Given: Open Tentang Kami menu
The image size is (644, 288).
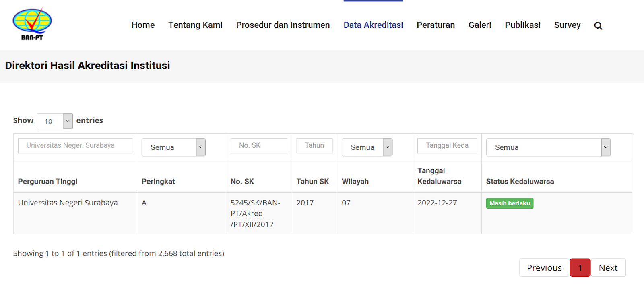Looking at the screenshot, I should point(195,25).
